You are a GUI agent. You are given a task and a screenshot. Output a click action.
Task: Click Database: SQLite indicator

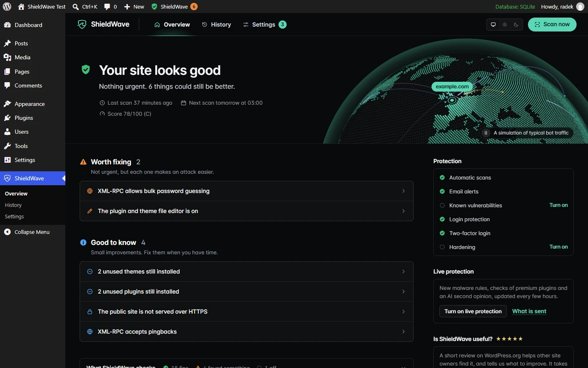(515, 7)
